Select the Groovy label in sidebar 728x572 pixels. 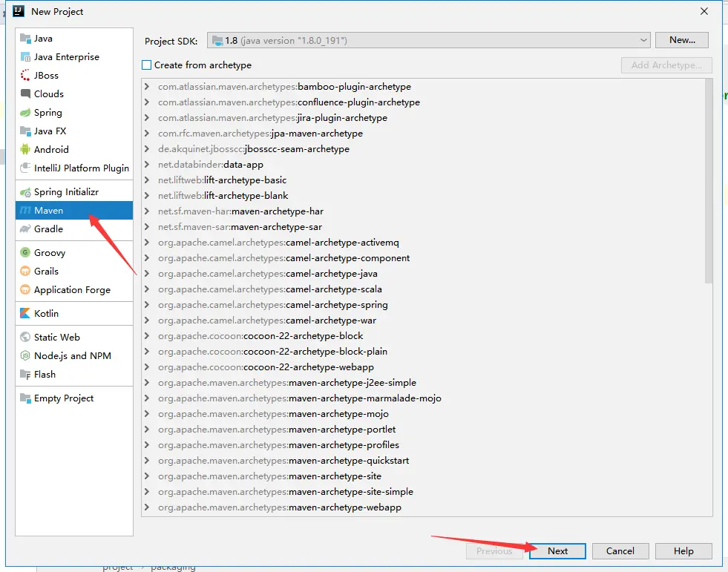(x=50, y=252)
